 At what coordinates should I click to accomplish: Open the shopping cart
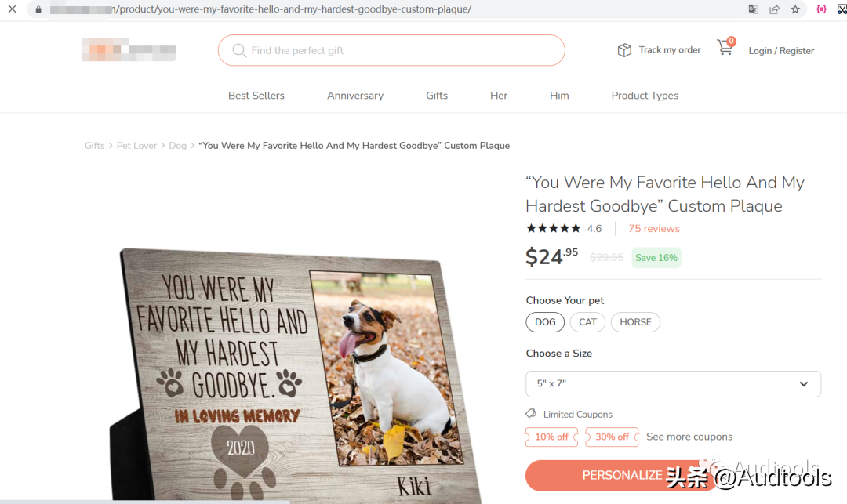click(x=725, y=49)
